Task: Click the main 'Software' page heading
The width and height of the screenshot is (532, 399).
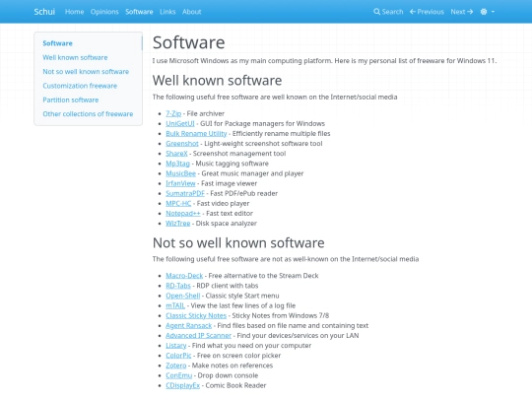Action: [x=188, y=42]
